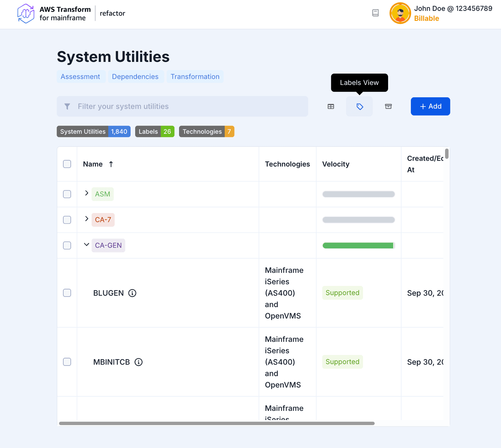The image size is (501, 448).
Task: Open the info icon next to MBINITCB
Action: 138,362
